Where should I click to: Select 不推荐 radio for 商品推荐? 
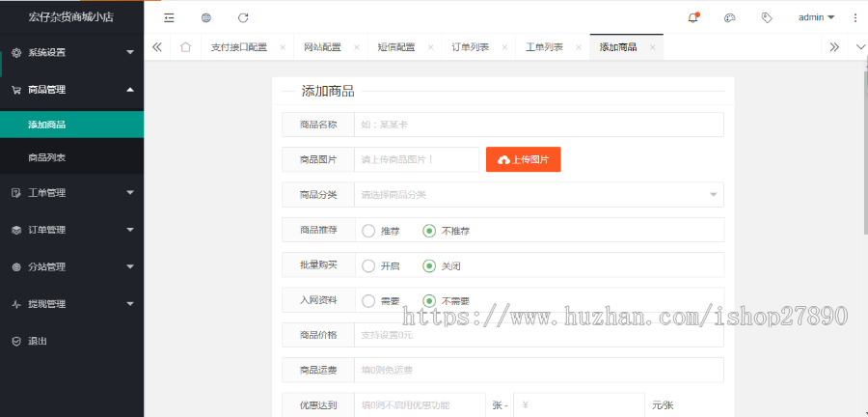pyautogui.click(x=429, y=231)
